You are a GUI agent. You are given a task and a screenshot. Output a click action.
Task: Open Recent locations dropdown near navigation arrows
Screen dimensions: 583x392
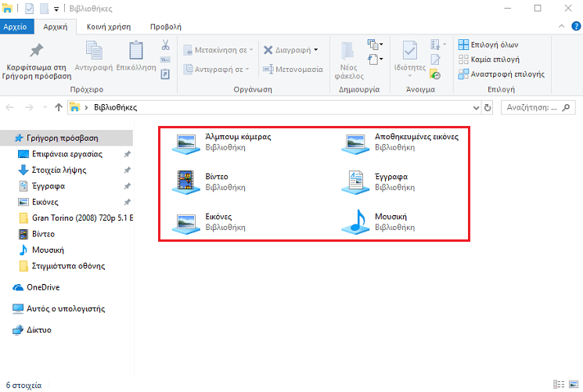click(45, 107)
